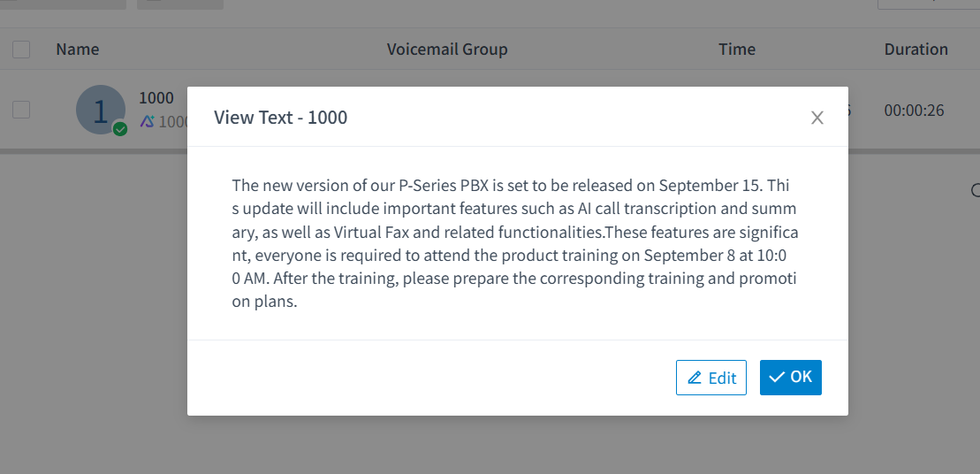980x474 pixels.
Task: Click the Voicemail Group column header
Action: (447, 50)
